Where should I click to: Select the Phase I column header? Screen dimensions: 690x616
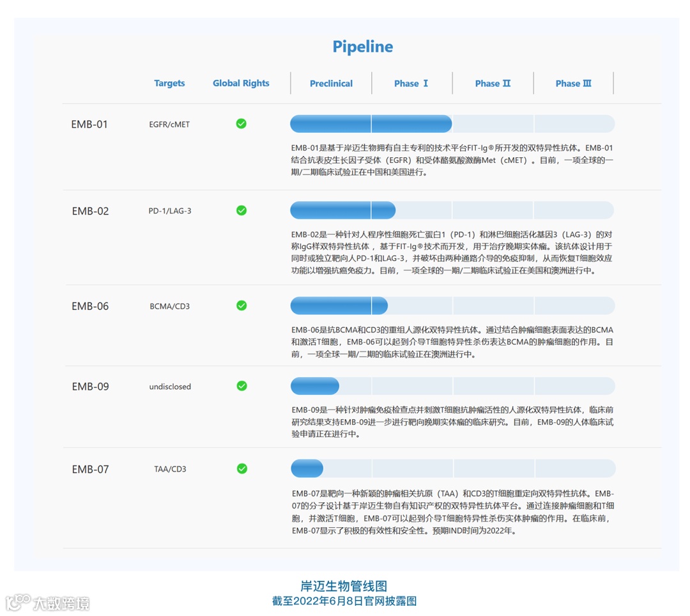click(x=411, y=83)
